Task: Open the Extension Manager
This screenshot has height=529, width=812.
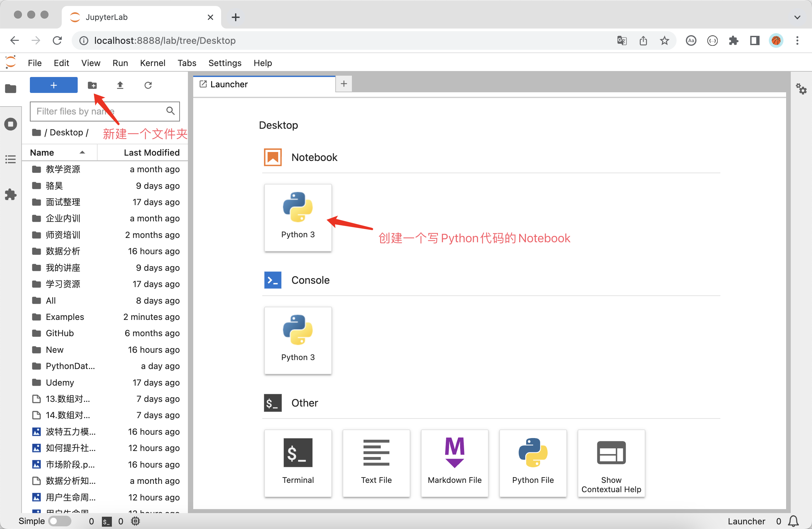Action: 11,194
